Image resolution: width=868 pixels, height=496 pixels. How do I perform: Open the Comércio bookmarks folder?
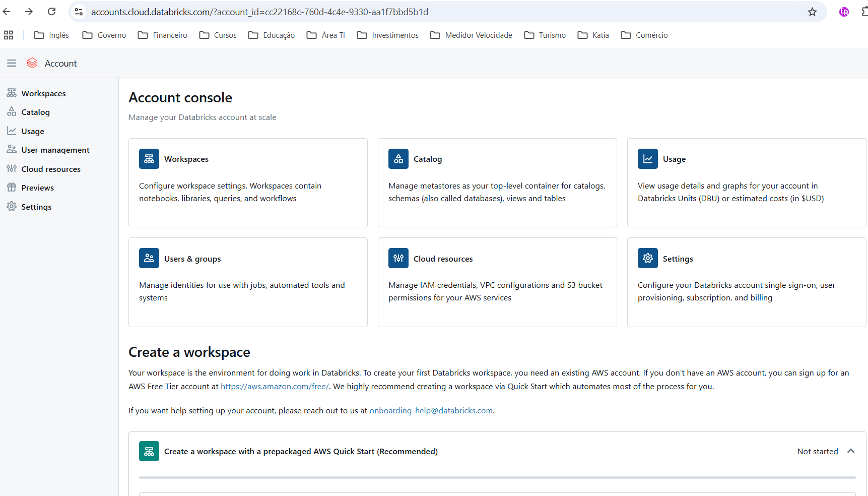(644, 35)
